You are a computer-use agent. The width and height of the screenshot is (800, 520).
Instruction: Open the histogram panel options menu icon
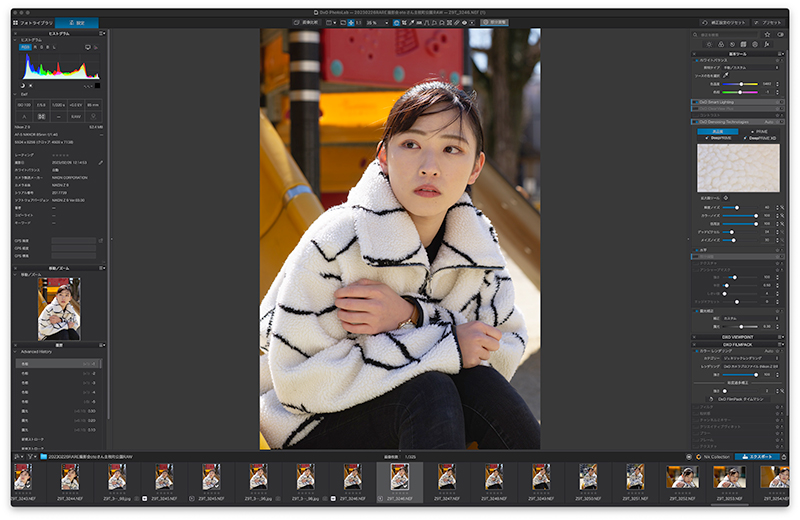103,33
